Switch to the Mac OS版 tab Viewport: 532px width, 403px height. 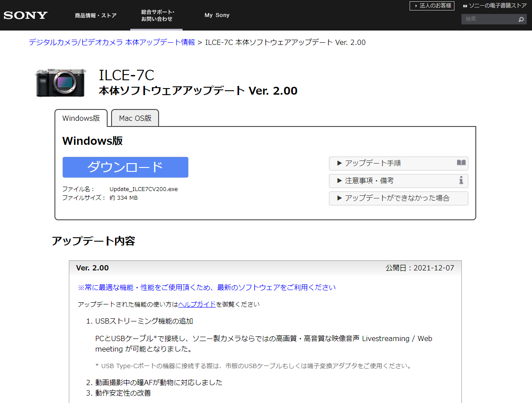[135, 118]
